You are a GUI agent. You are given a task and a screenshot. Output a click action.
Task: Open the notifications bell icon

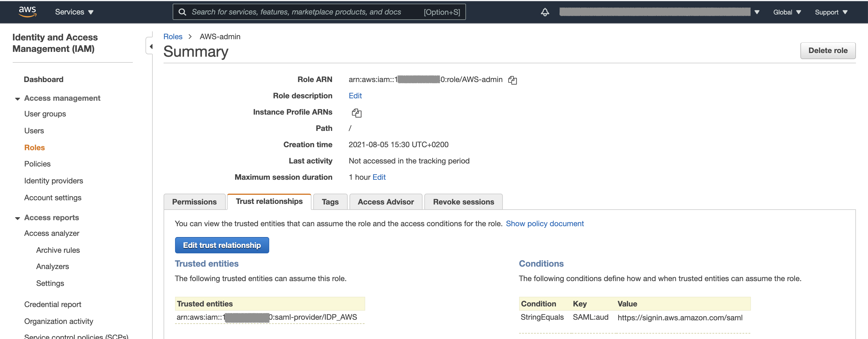point(545,12)
